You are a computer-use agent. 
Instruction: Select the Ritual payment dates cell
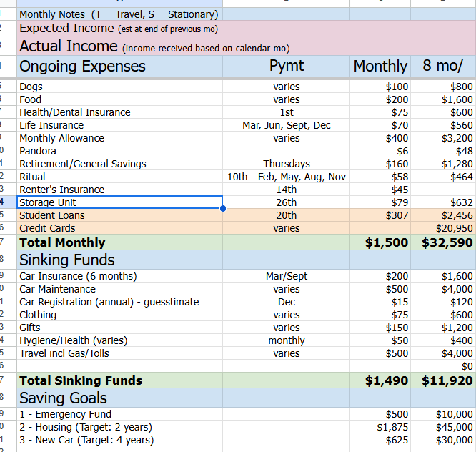click(286, 177)
